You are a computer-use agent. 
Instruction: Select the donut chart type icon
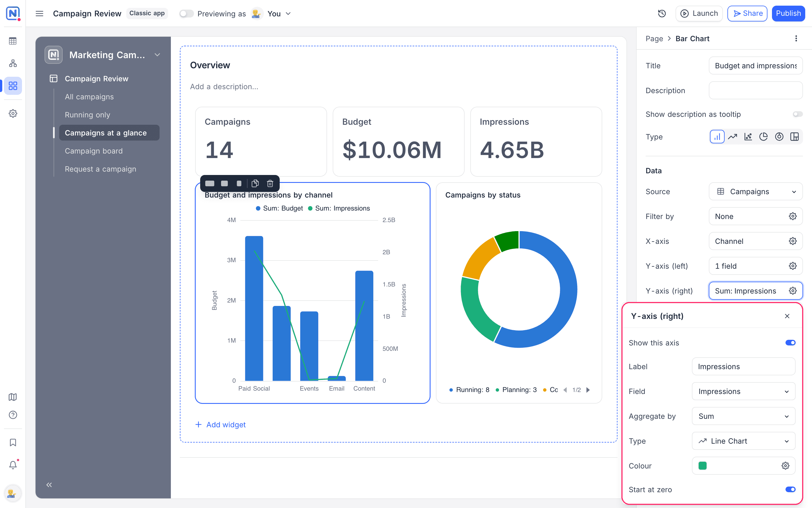779,137
